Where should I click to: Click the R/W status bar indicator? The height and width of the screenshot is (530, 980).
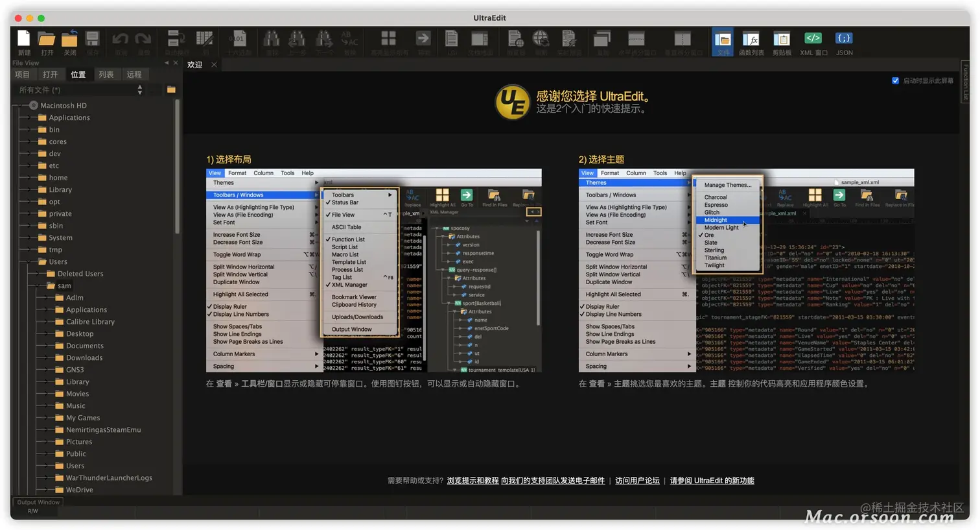click(x=32, y=511)
